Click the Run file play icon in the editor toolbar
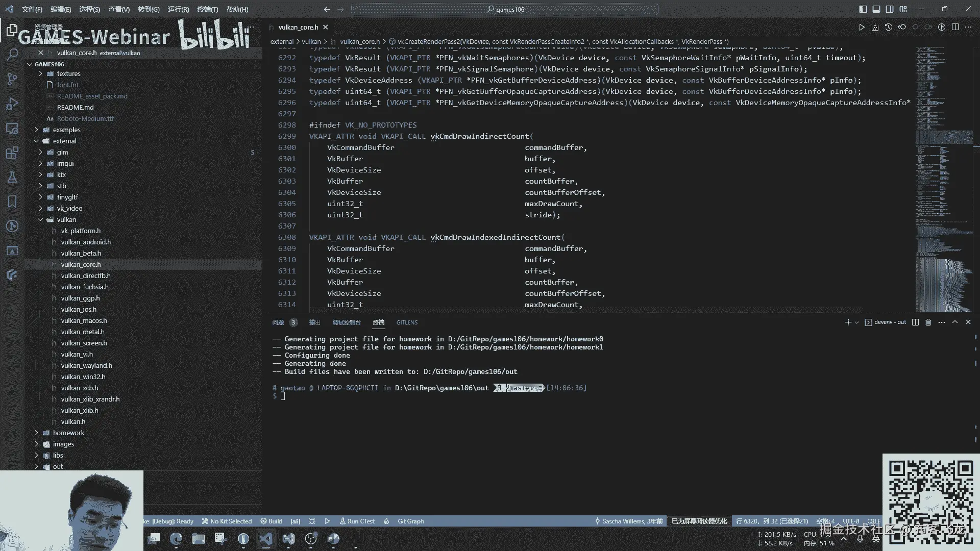980x551 pixels. tap(862, 27)
